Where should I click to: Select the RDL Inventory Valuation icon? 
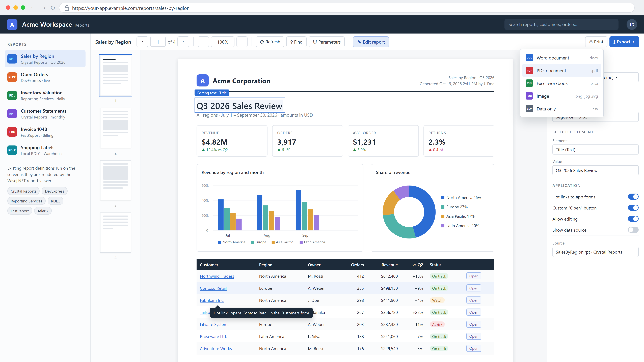point(12,95)
